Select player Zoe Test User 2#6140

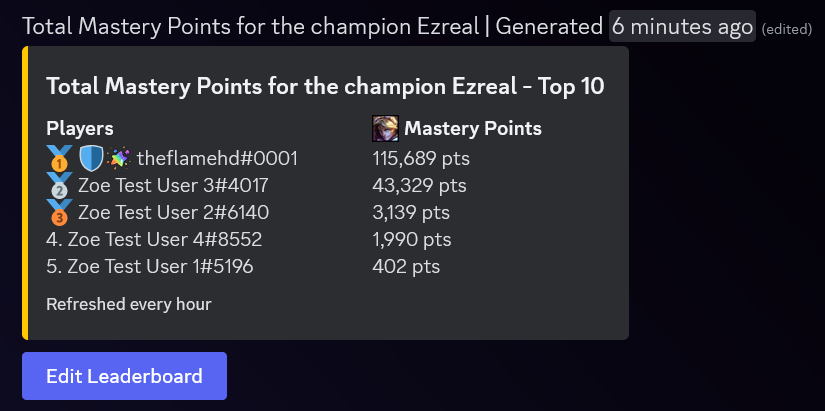point(174,213)
